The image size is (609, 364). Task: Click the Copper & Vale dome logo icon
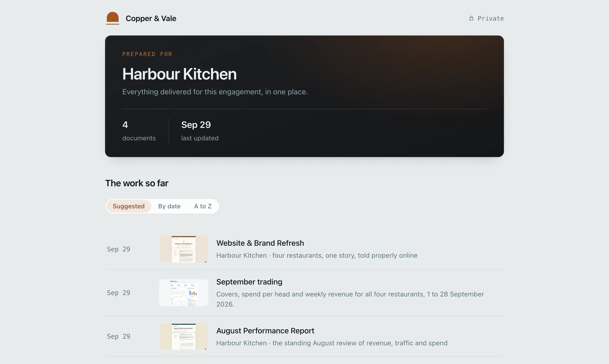112,18
